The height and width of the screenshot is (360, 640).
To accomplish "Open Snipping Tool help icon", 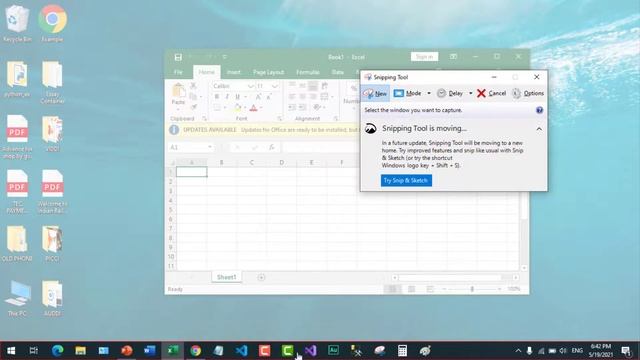I will (x=539, y=110).
